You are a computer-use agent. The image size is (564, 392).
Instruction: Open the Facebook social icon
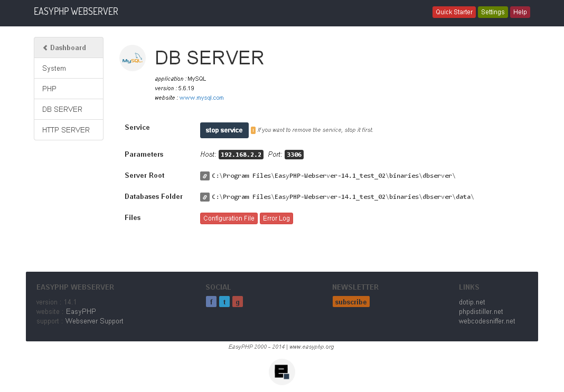211,302
